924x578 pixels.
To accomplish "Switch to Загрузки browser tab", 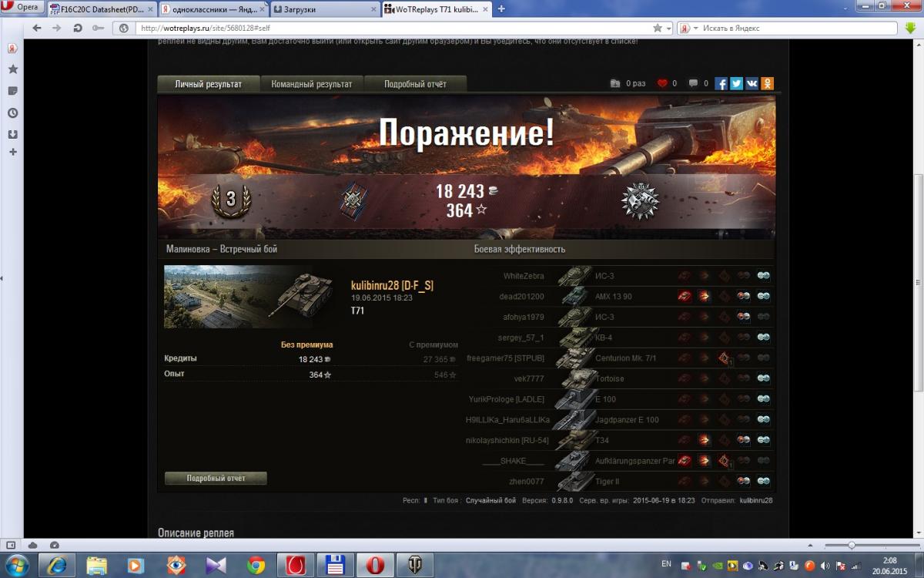I will (x=325, y=9).
